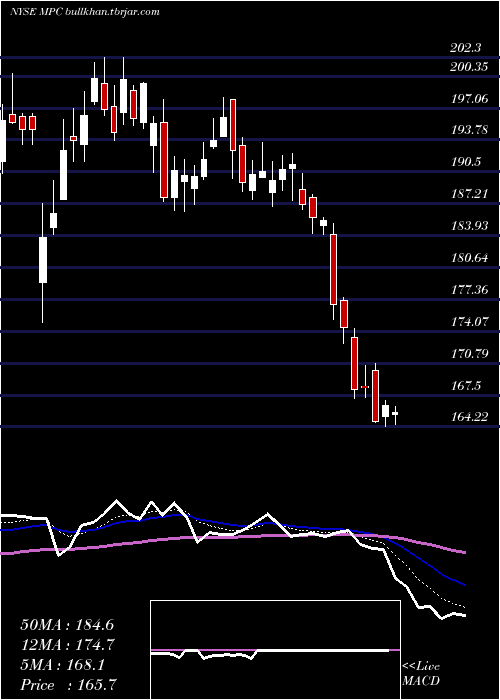500x700 pixels.
Task: Click the <<Live MACD label
Action: [421, 674]
